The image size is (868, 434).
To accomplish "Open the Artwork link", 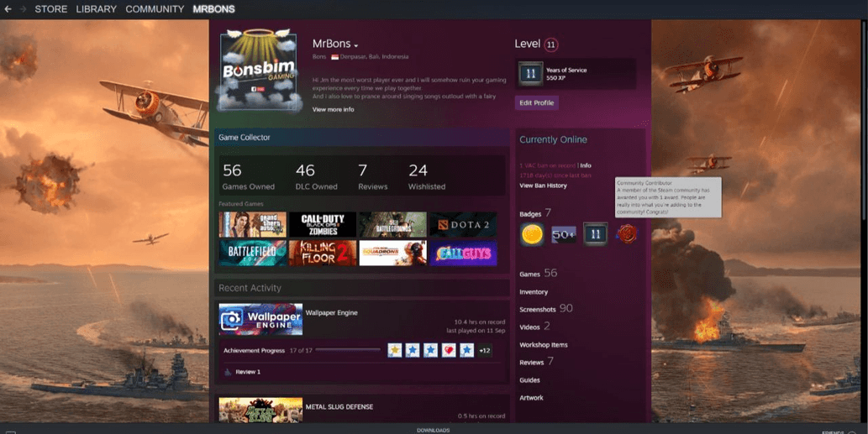I will (x=531, y=398).
